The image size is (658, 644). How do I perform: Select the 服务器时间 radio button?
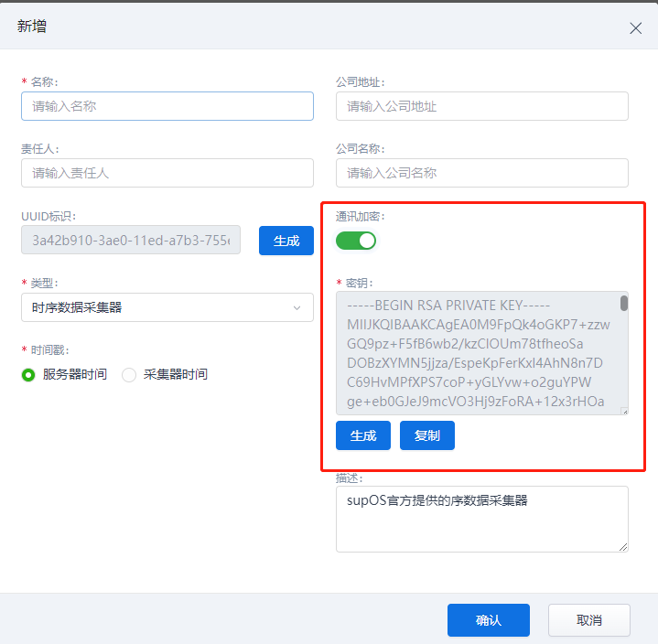click(29, 374)
